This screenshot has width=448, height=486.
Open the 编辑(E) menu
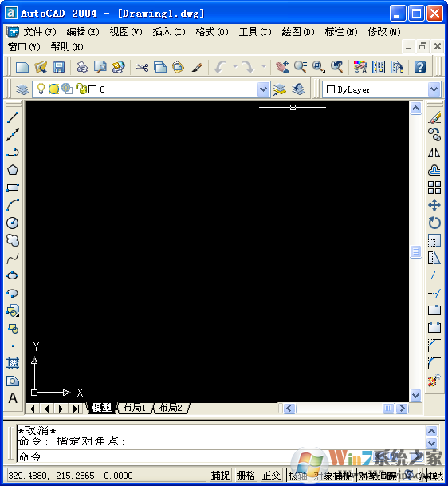coord(83,32)
